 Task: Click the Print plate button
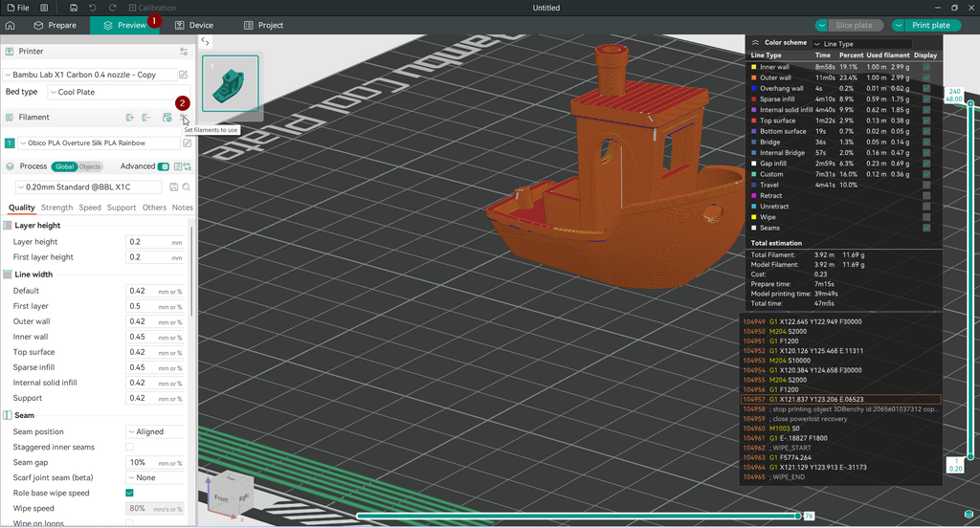931,25
